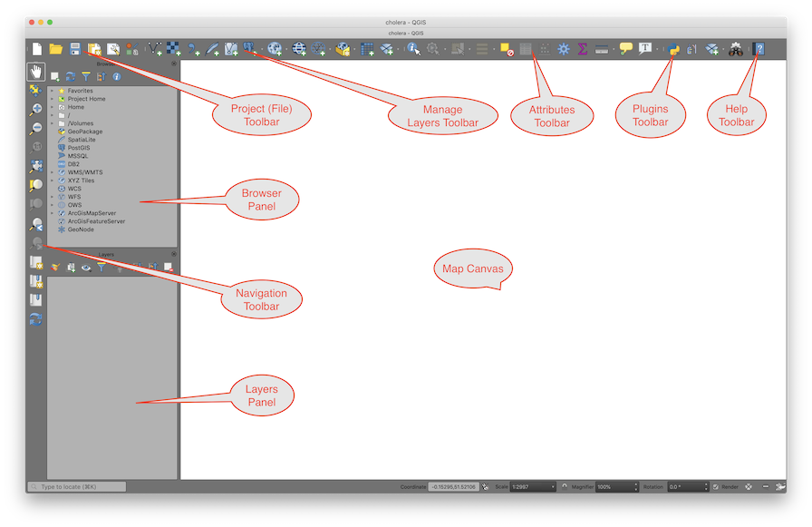
Task: Expand the XYZ Tiles node
Action: [52, 181]
